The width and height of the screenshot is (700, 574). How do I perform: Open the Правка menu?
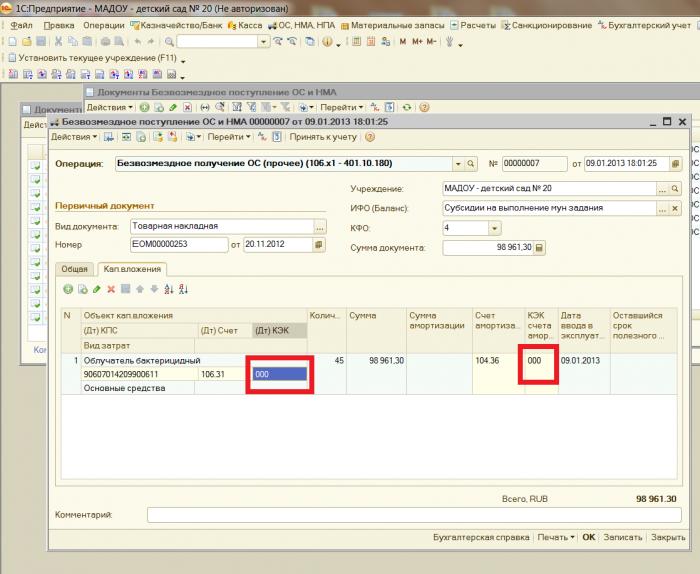[58, 25]
